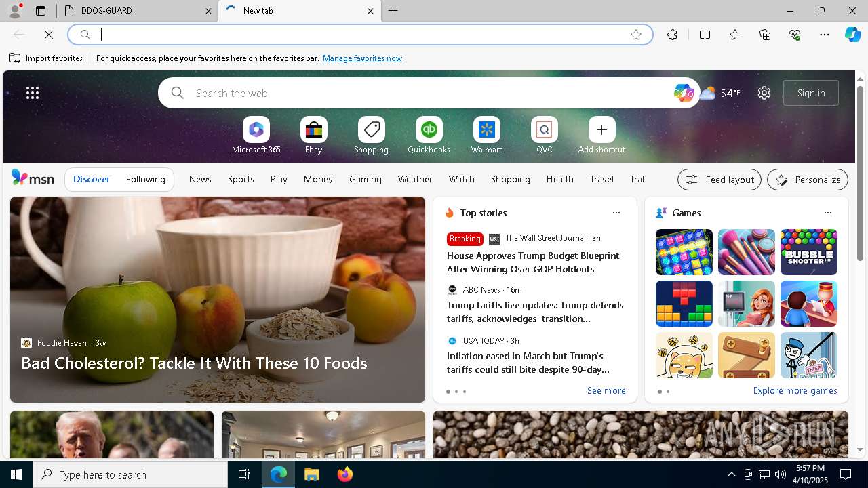
Task: Open the Shopping shortcut tile
Action: tap(371, 136)
